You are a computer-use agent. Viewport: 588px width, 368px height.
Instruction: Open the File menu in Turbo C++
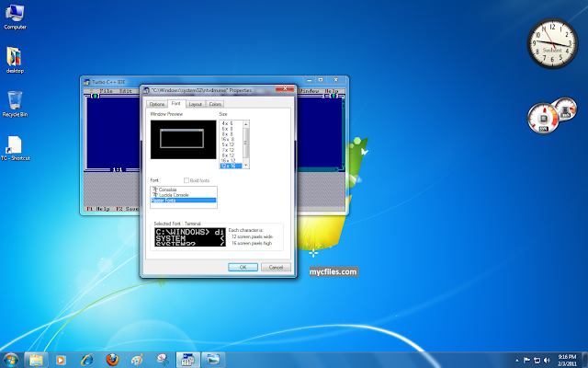(107, 91)
